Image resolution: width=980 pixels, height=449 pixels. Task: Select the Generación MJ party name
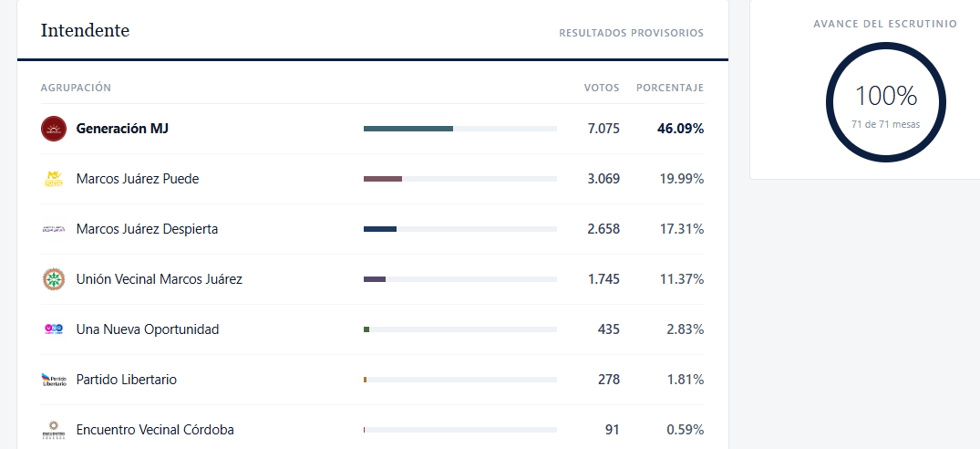point(122,129)
